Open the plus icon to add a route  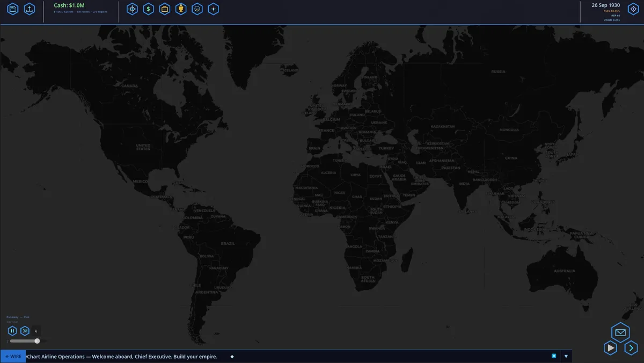(213, 9)
